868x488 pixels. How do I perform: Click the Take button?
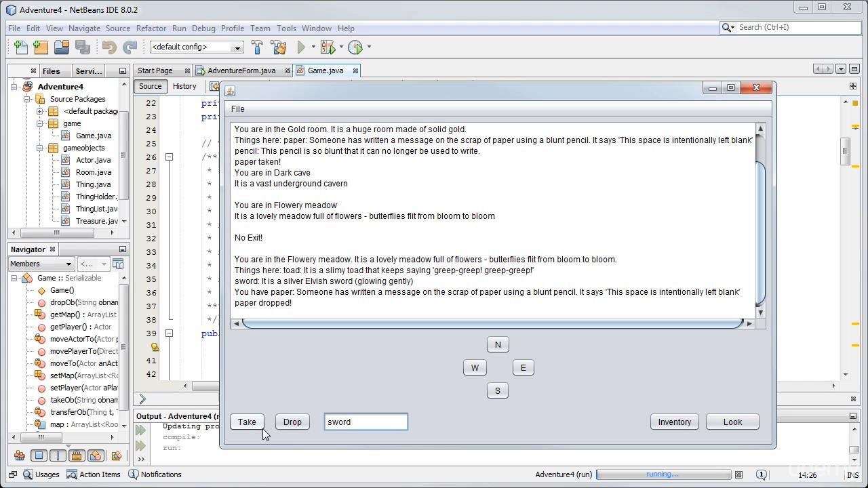click(247, 422)
